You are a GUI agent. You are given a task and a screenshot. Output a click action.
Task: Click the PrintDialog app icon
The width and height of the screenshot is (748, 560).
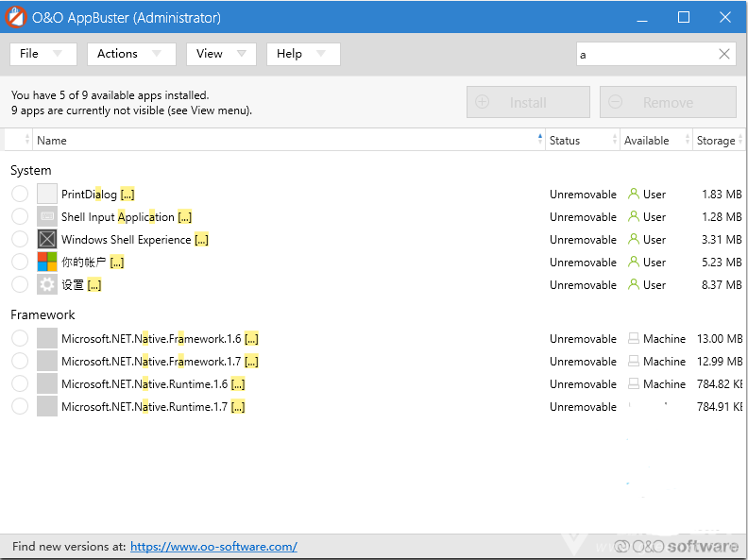pyautogui.click(x=47, y=195)
